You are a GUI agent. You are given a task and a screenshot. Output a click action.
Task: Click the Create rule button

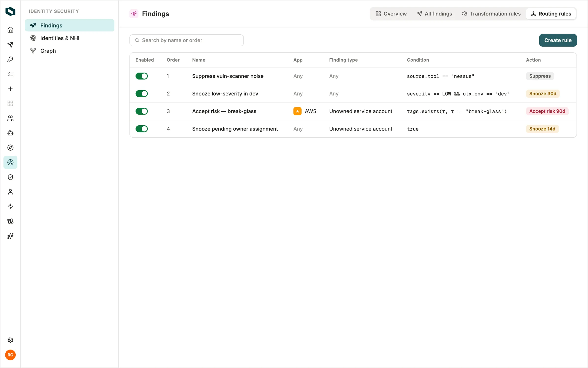pos(558,40)
